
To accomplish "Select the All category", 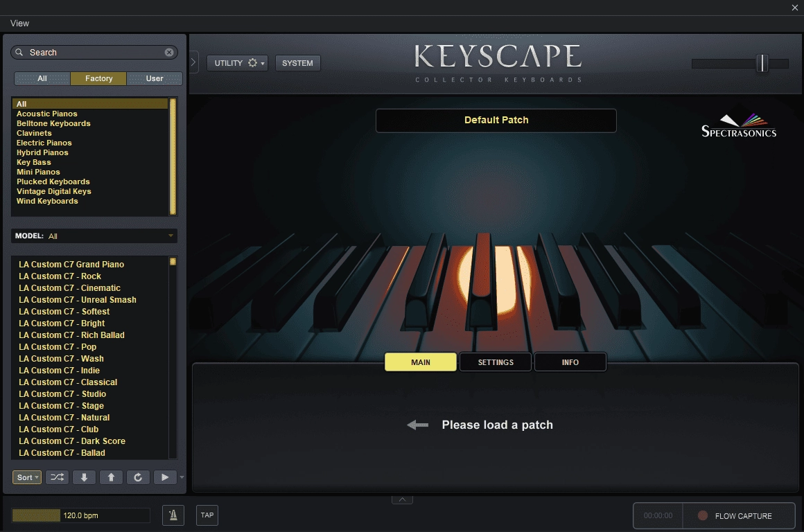I will point(89,103).
